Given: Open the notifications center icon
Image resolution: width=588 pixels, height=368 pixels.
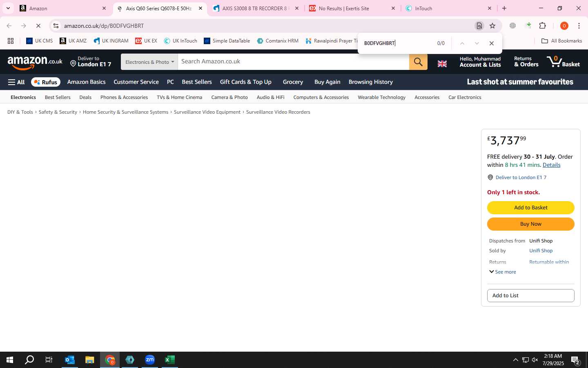Looking at the screenshot, I should (575, 360).
